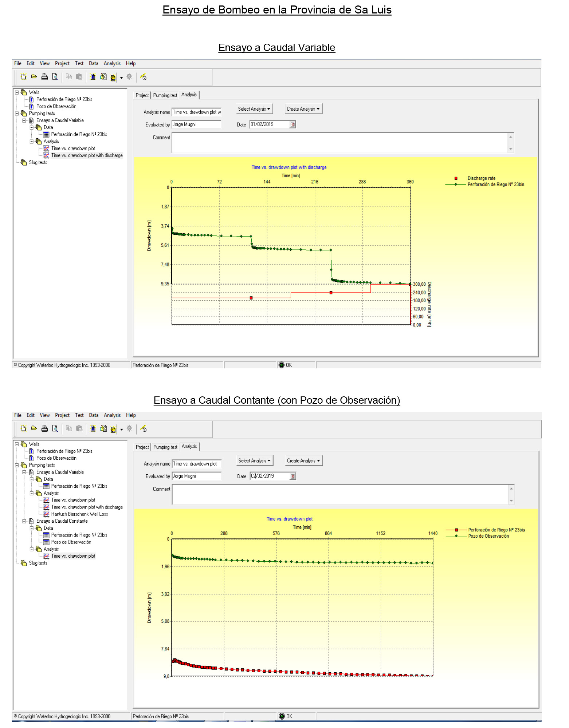Click red Discharge rate legend marker
This screenshot has height=728, width=569.
click(456, 178)
